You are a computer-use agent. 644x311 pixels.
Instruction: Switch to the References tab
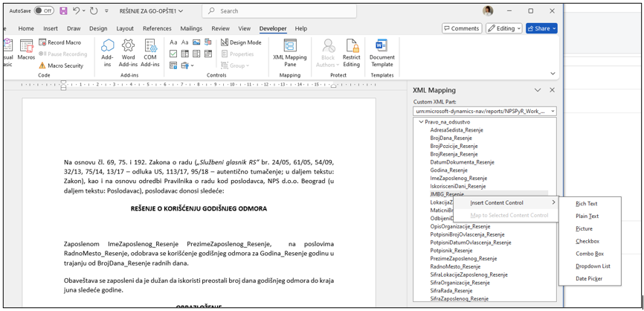point(157,28)
